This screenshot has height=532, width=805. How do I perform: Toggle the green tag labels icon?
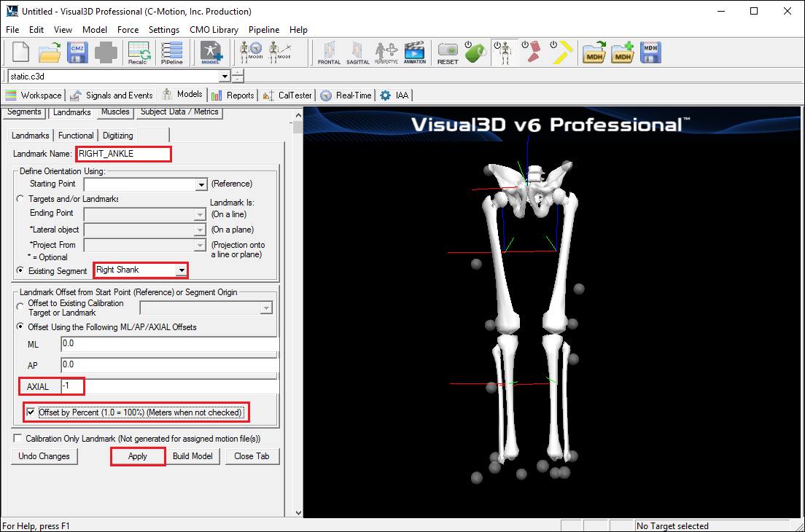pyautogui.click(x=475, y=52)
